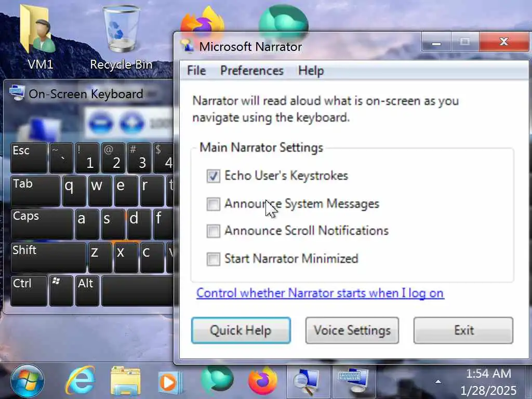Click Alt key on On-Screen Keyboard
Image resolution: width=532 pixels, height=399 pixels.
(87, 291)
